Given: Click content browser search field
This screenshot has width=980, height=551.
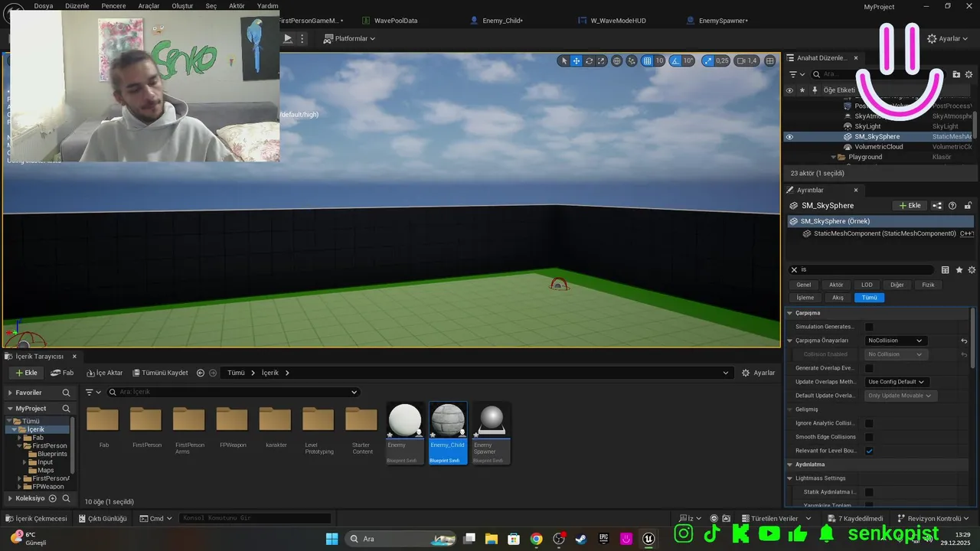Looking at the screenshot, I should click(x=233, y=392).
